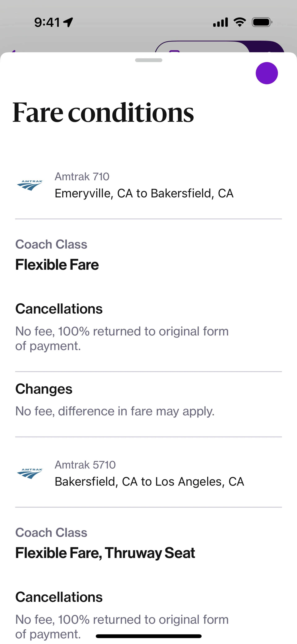Tap the Flexible Fare heading

(57, 264)
